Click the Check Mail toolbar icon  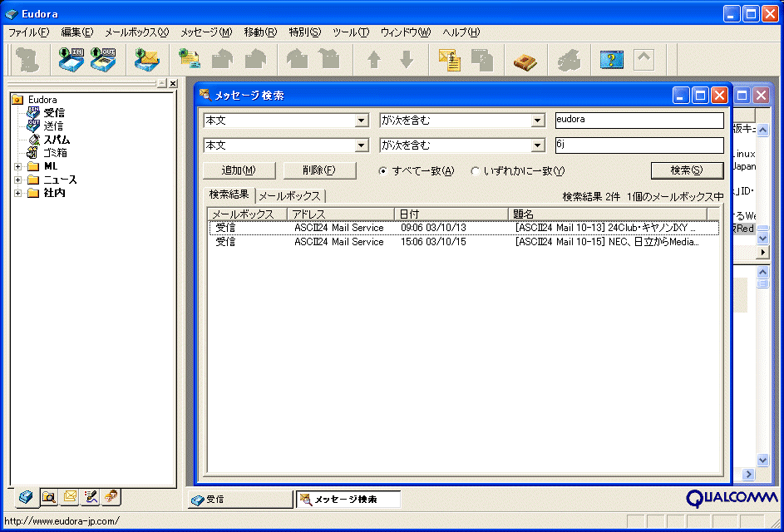click(x=147, y=60)
